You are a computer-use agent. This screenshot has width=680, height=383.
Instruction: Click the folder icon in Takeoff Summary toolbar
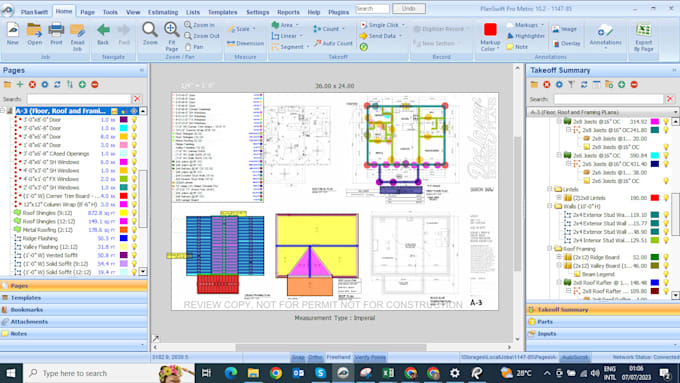[534, 85]
